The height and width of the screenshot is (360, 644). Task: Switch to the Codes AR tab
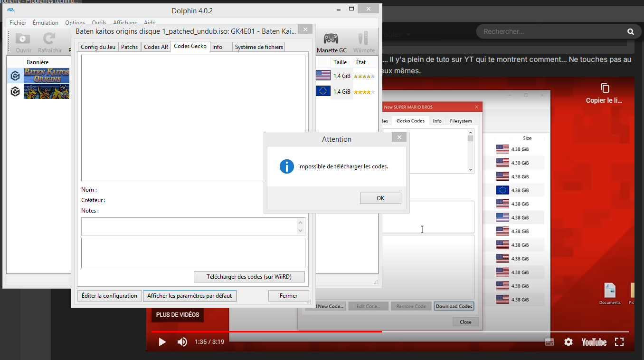pyautogui.click(x=156, y=47)
